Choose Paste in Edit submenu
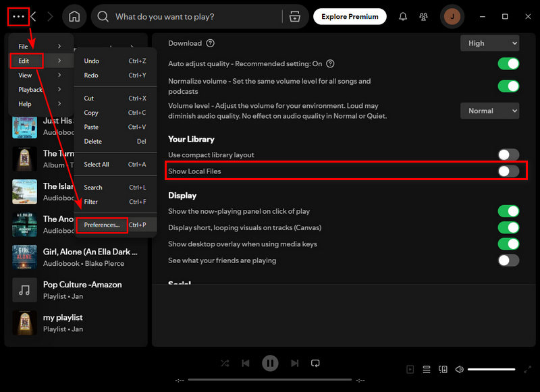 (x=115, y=127)
